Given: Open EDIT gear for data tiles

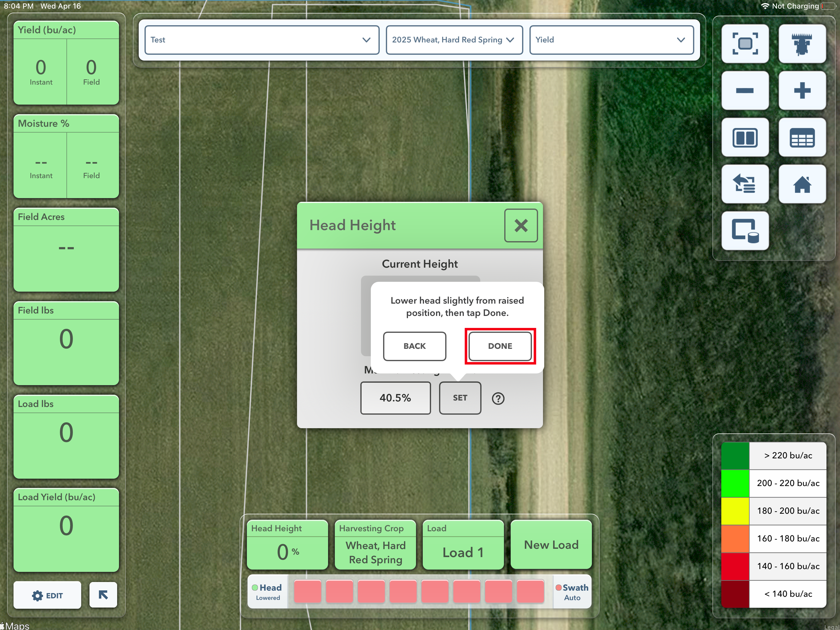Looking at the screenshot, I should click(47, 595).
